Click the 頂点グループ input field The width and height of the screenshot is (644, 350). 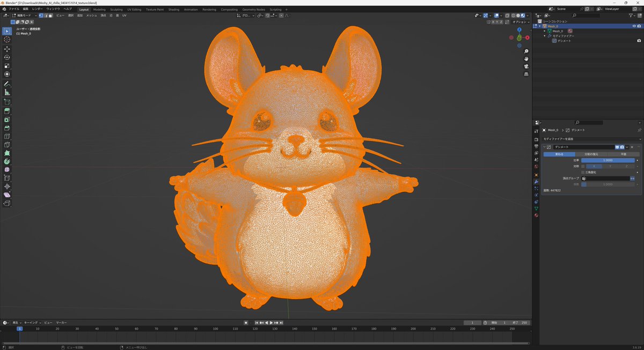coord(605,178)
